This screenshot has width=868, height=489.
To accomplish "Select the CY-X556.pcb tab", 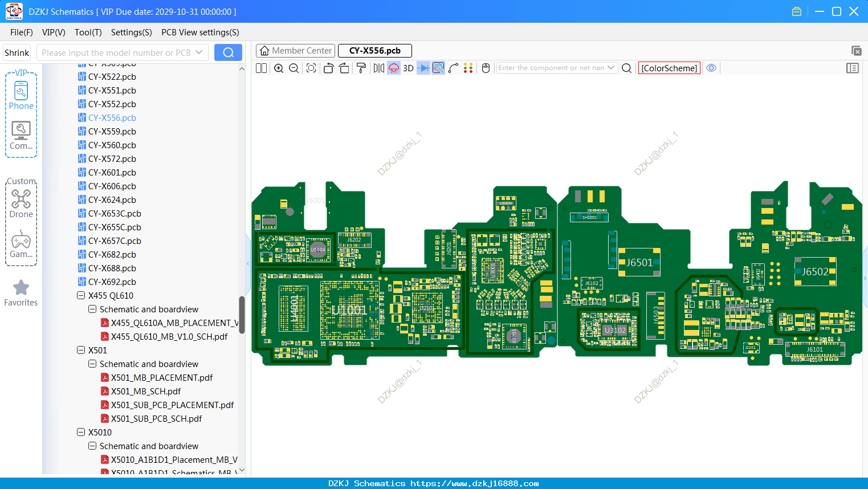I will (x=375, y=51).
